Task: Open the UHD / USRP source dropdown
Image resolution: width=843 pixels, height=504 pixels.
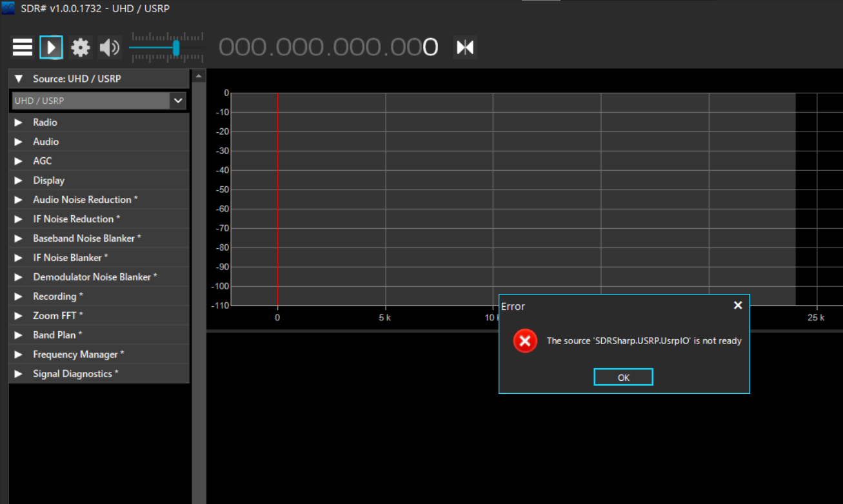Action: point(178,101)
